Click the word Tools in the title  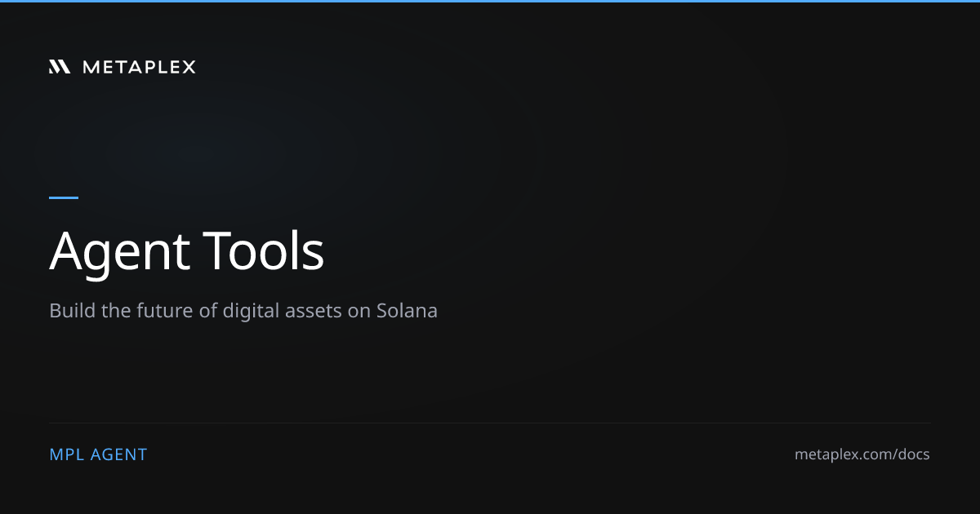point(265,251)
